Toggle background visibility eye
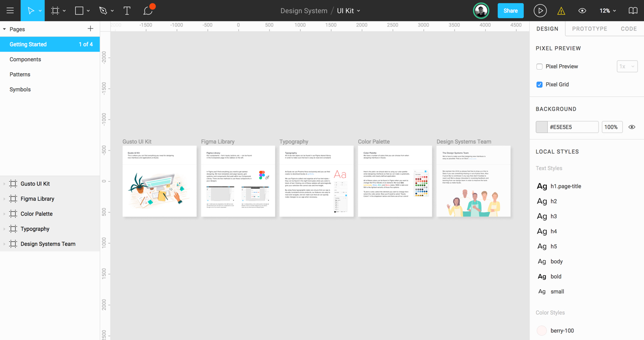The image size is (644, 340). [x=632, y=127]
